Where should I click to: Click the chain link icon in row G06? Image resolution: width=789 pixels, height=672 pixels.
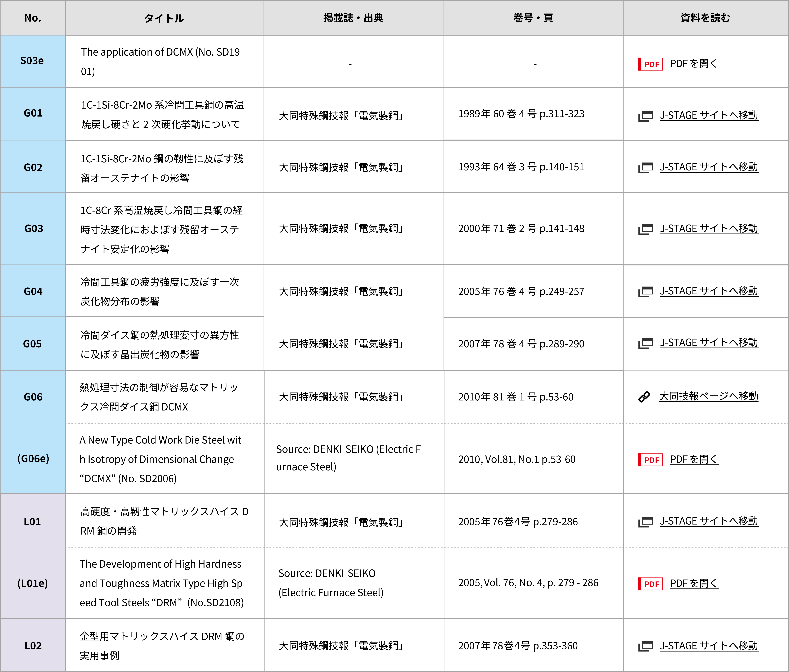point(644,397)
